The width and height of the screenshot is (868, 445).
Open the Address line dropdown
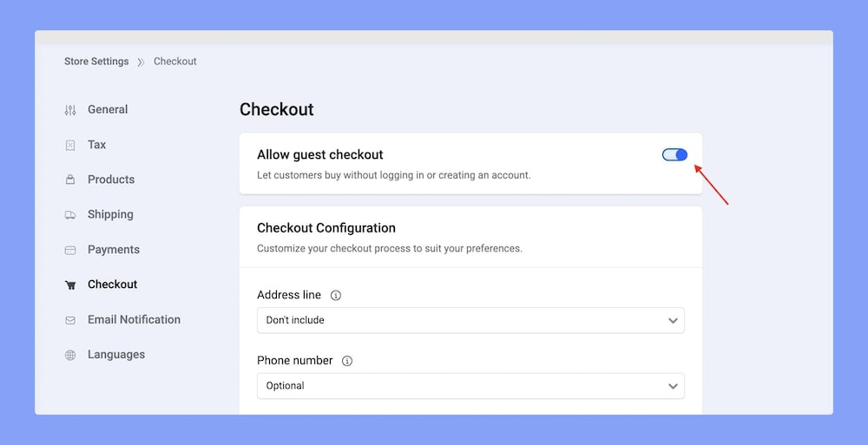point(470,320)
